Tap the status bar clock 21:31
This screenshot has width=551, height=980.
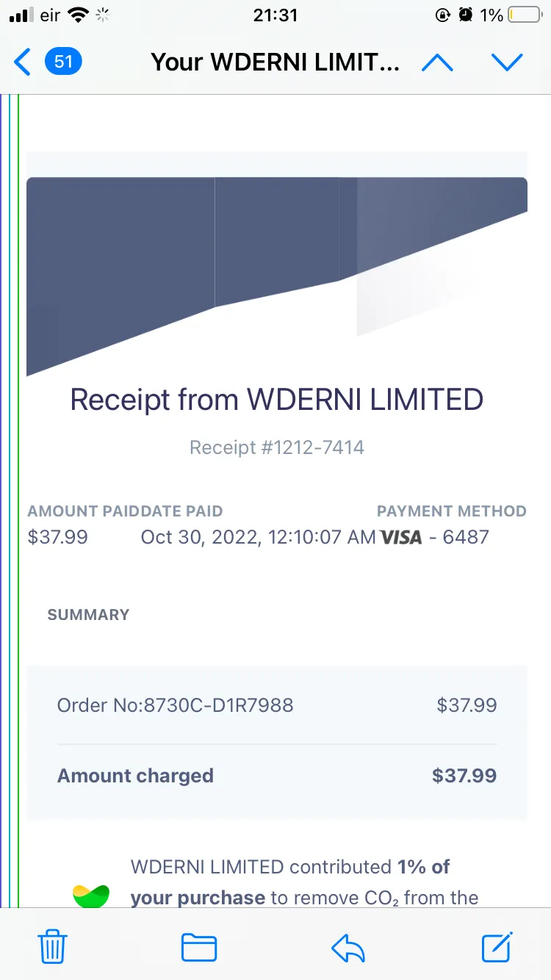(x=275, y=15)
